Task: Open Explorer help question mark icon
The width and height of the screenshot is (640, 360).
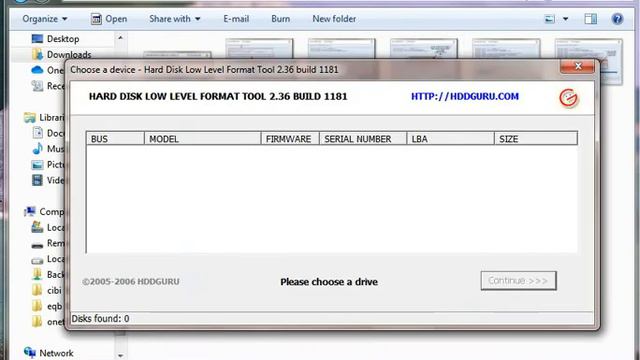Action: click(x=617, y=19)
